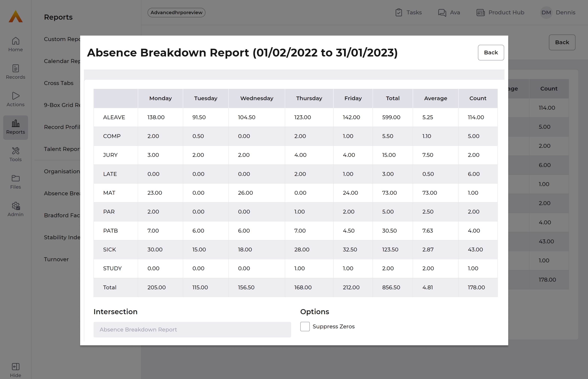Select the JURY row label
This screenshot has height=379, width=588.
[x=110, y=155]
